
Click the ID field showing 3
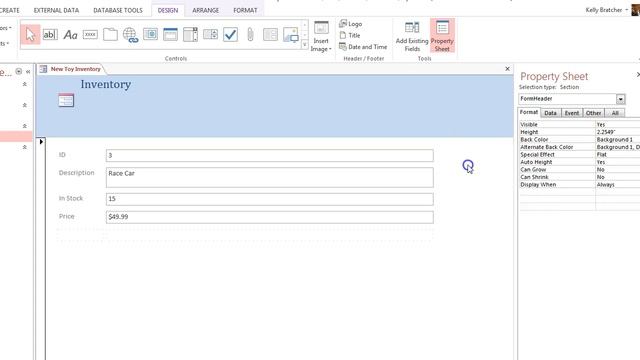[269, 156]
